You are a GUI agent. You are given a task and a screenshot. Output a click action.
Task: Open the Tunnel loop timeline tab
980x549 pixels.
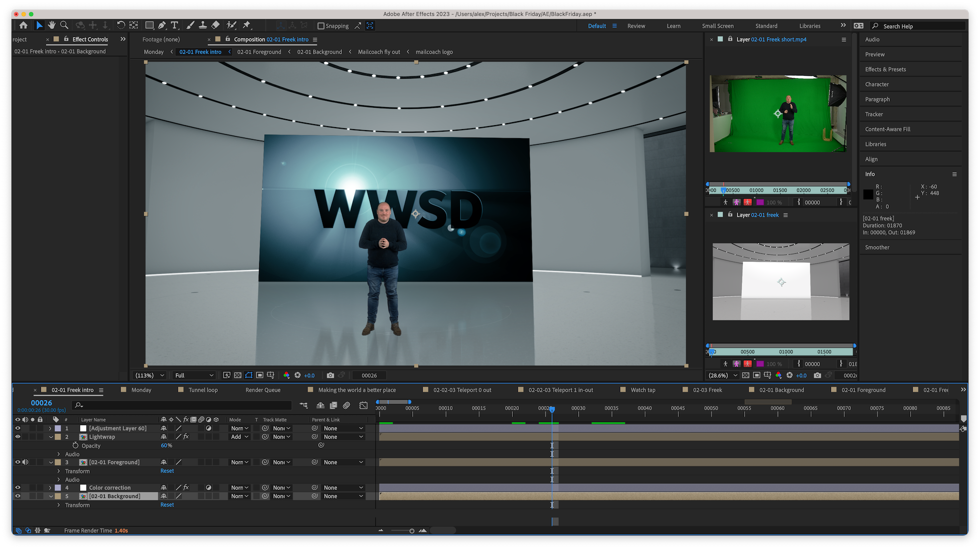click(x=203, y=390)
